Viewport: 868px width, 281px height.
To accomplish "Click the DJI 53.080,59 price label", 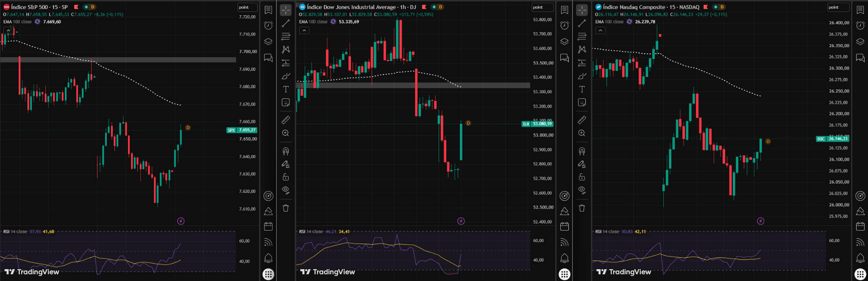I will [537, 124].
